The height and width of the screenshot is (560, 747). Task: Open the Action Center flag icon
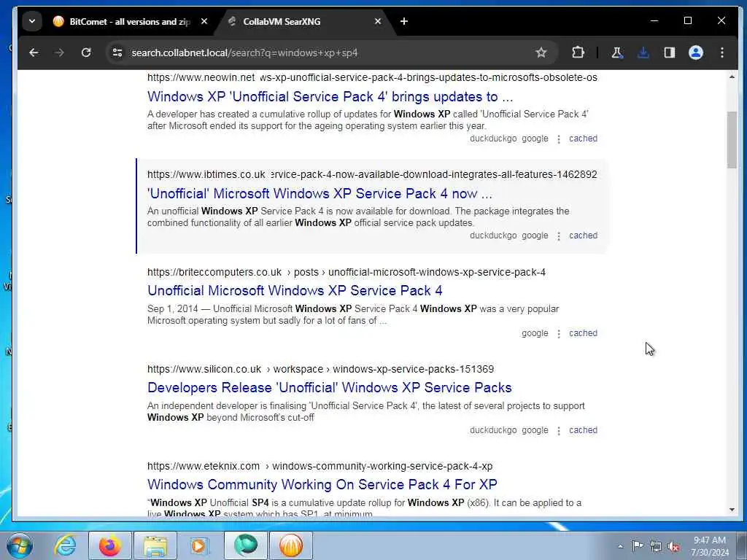point(638,545)
